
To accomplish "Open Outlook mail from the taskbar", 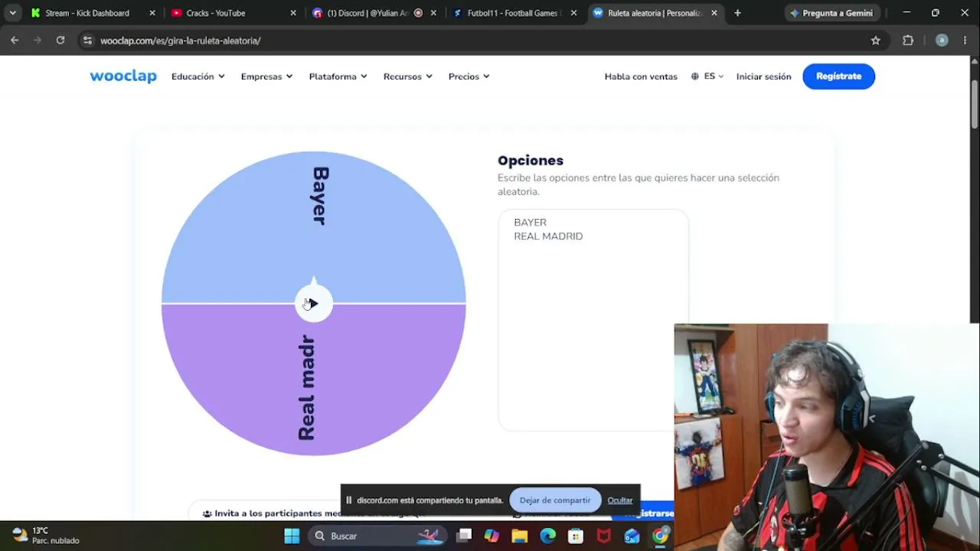I will pos(632,536).
